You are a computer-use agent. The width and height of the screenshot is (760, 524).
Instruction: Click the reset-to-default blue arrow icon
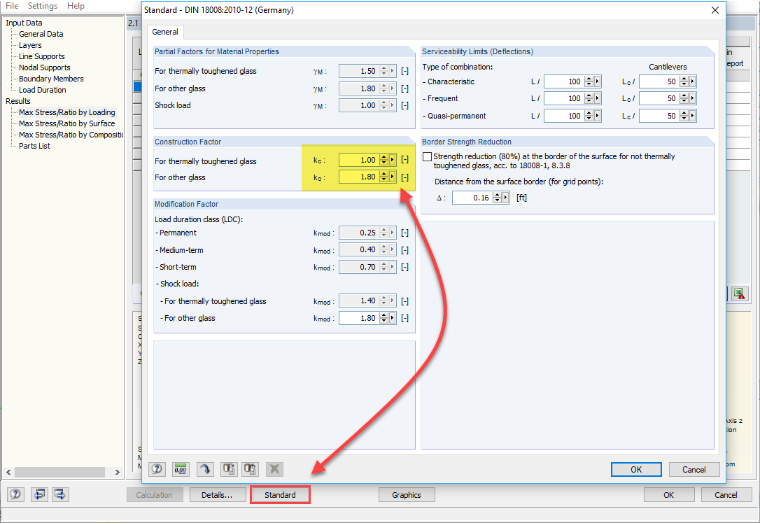point(205,469)
